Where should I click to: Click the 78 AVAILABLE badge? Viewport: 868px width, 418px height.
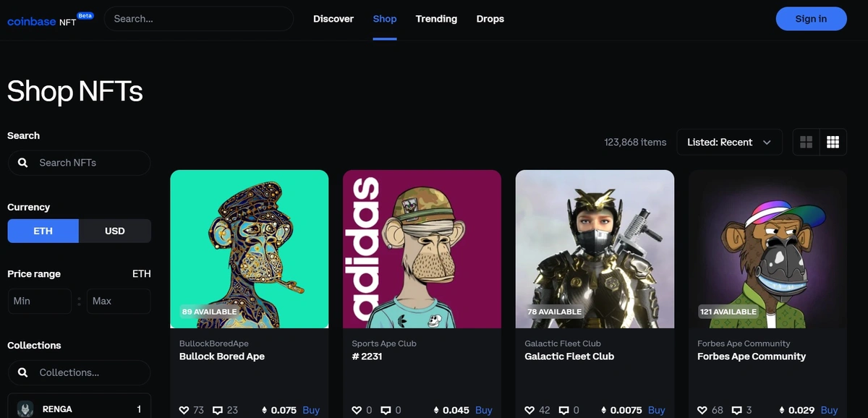click(x=555, y=312)
